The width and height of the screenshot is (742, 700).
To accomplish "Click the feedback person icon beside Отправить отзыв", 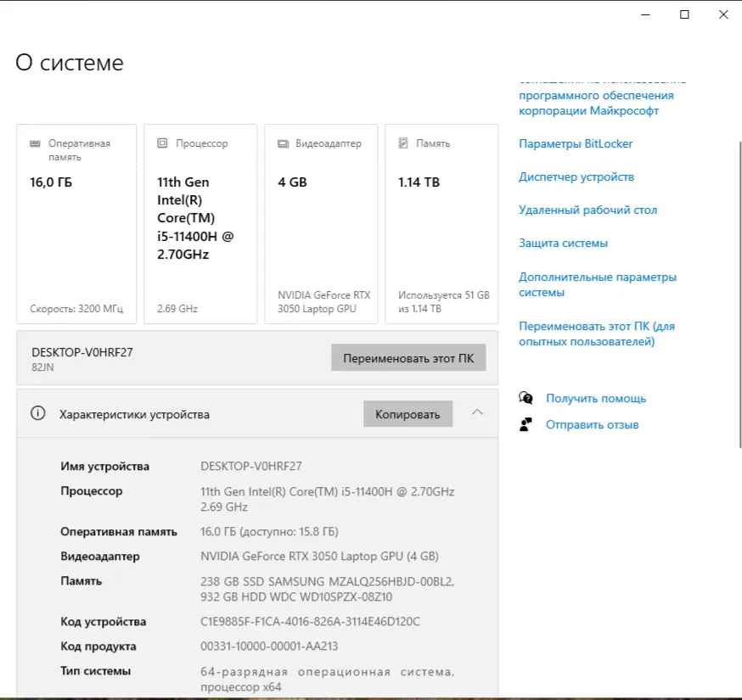I will [526, 424].
